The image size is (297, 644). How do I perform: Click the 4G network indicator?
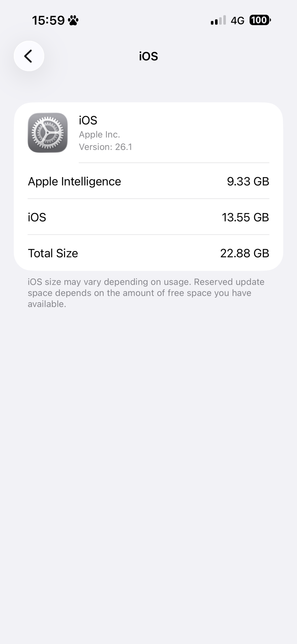[237, 21]
